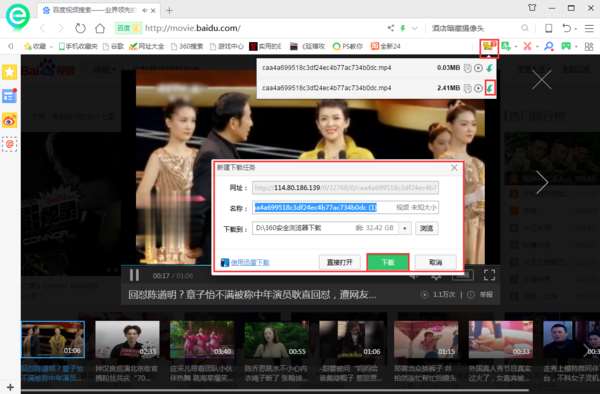Click the 使用迅雷下载 link
The height and width of the screenshot is (394, 600).
pos(250,262)
